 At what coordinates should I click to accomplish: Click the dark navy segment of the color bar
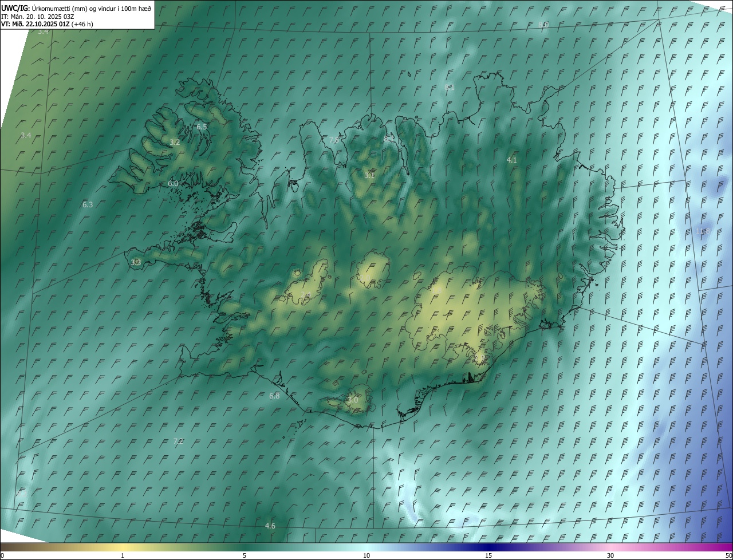[x=488, y=547]
